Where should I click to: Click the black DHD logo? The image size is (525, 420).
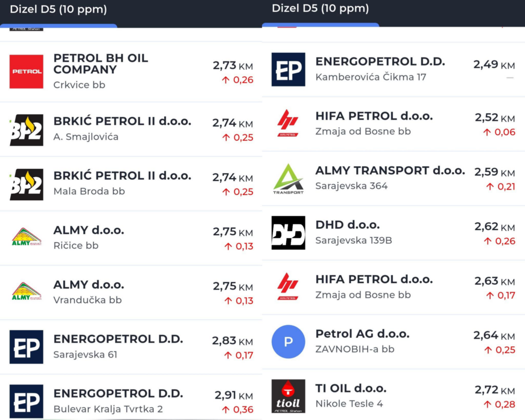[x=288, y=233]
